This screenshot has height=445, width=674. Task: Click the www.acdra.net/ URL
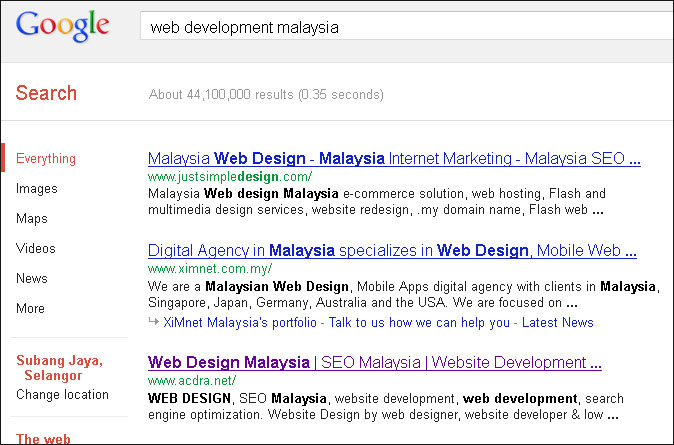tap(192, 381)
